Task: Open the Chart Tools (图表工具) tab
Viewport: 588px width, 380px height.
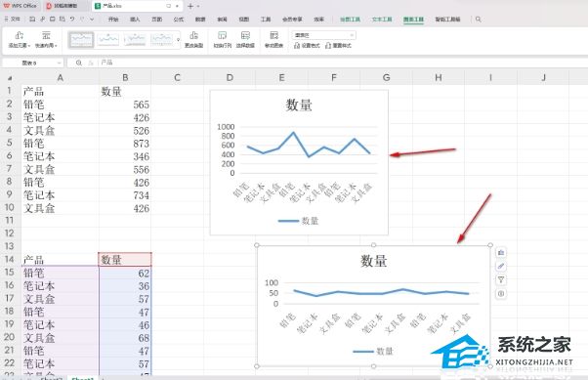Action: [x=413, y=20]
